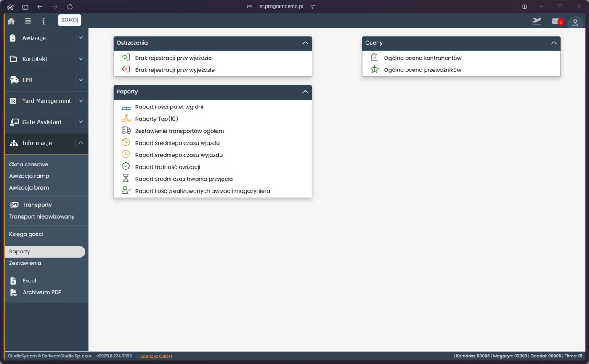This screenshot has width=589, height=364.
Task: Open Archiwum PDF
Action: (x=42, y=292)
